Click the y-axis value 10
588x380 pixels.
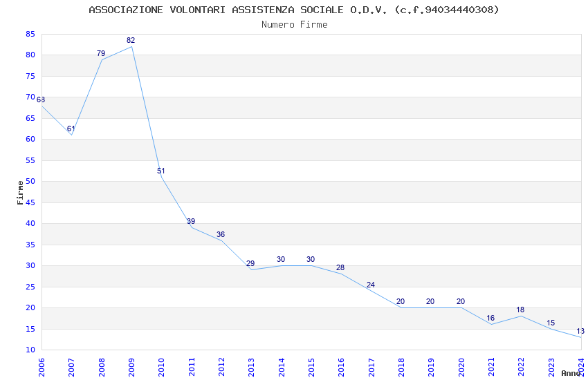tap(30, 350)
